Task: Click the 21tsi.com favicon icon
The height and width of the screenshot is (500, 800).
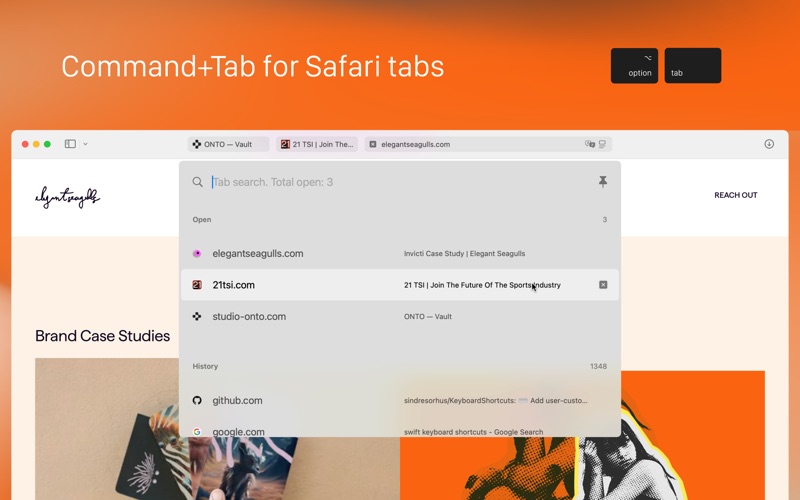Action: [197, 285]
